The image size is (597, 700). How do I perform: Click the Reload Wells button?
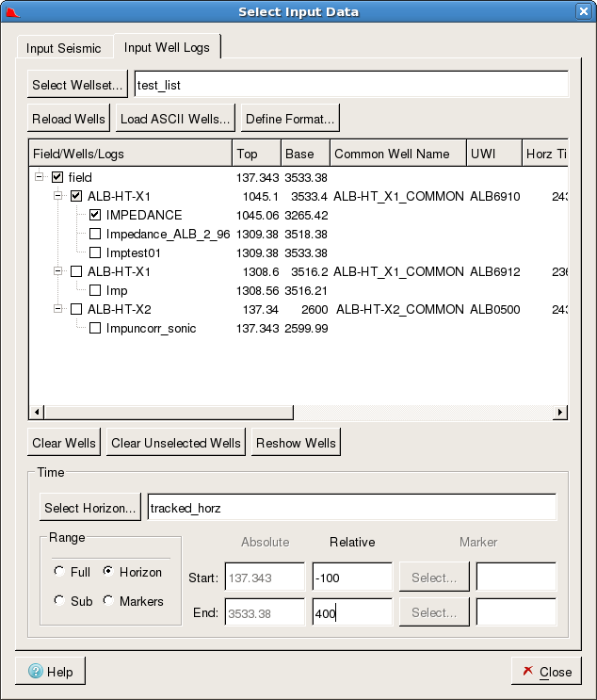68,119
